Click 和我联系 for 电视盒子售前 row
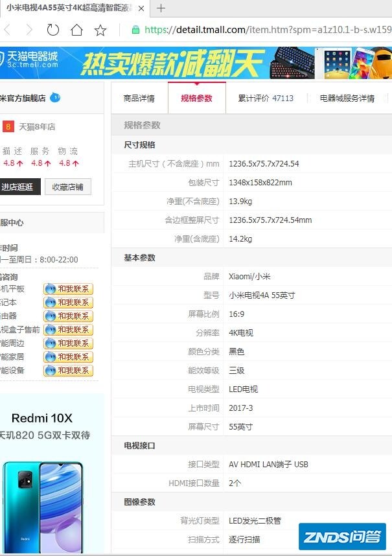Viewport: 392px width, 556px height. tap(69, 330)
